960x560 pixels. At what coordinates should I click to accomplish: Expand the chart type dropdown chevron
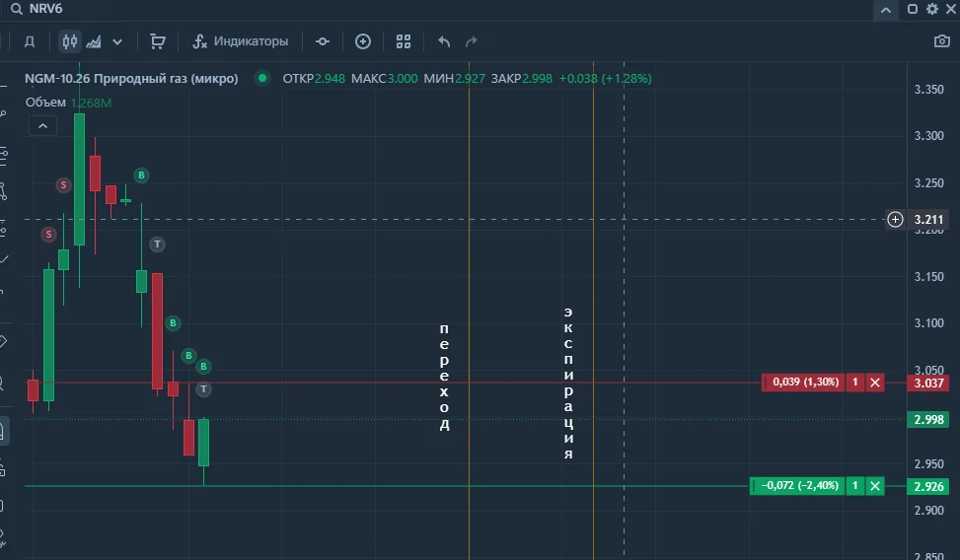pos(117,42)
